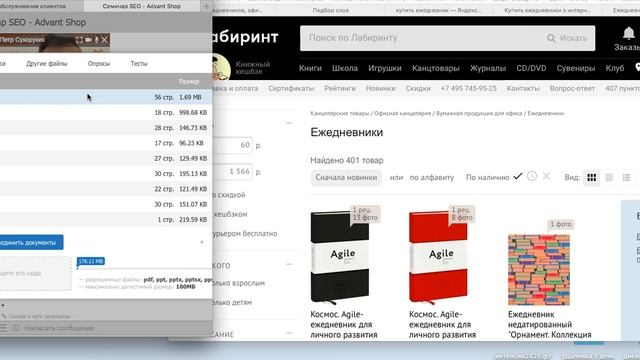Screen dimensions: 640x360
Task: Go to Рейтинги page
Action: tap(340, 88)
